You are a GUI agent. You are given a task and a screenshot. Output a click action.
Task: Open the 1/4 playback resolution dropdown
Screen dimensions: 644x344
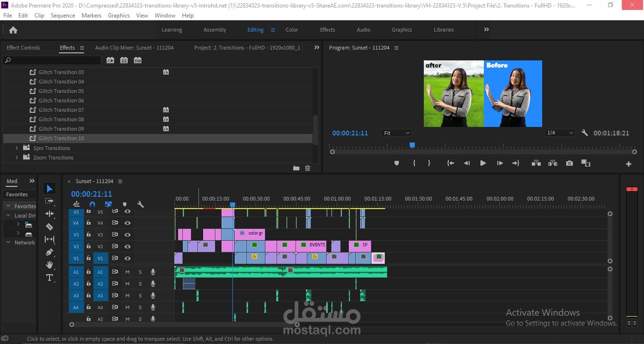560,133
